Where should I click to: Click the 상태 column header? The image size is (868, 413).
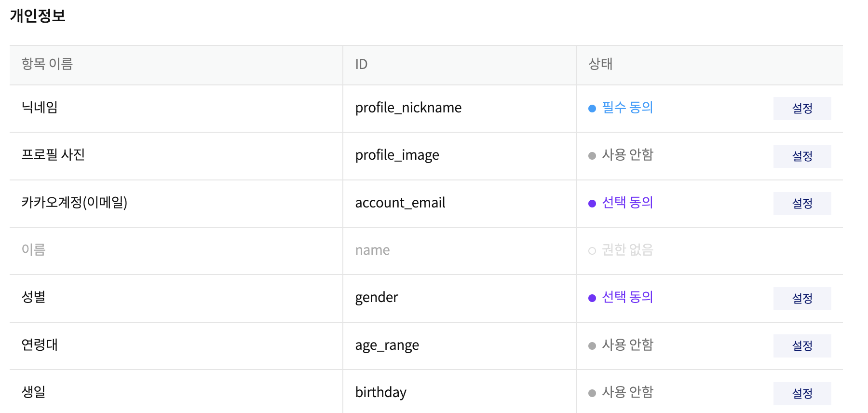click(x=600, y=64)
